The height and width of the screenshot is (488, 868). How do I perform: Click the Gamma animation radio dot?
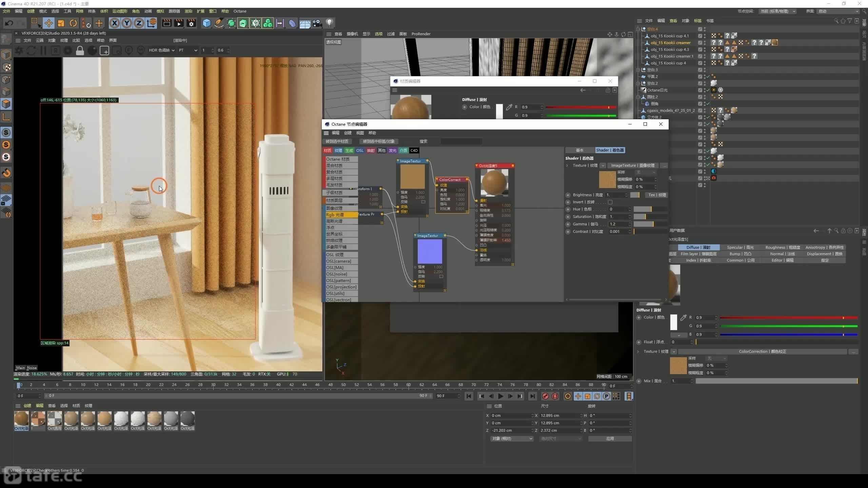pos(568,224)
